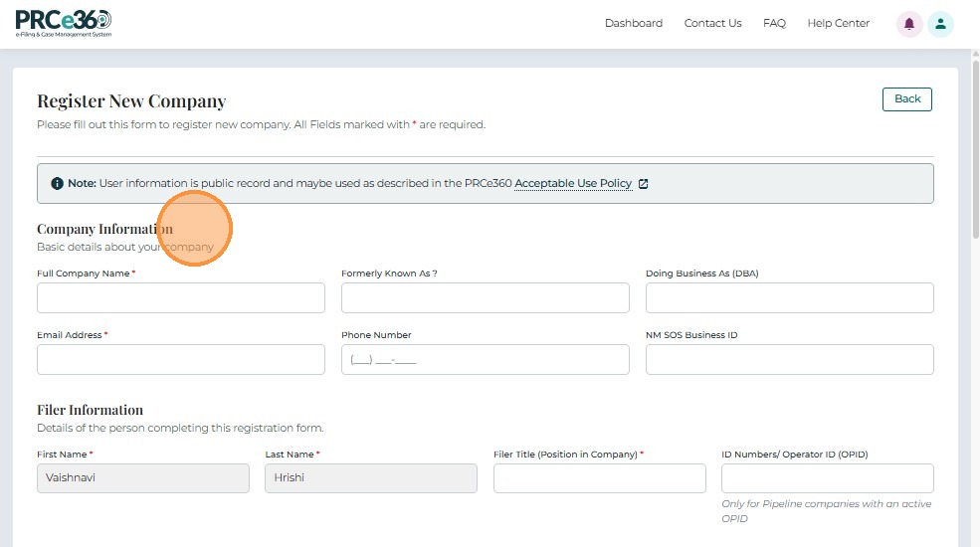Open the Contact Us page
The image size is (980, 547).
point(712,24)
